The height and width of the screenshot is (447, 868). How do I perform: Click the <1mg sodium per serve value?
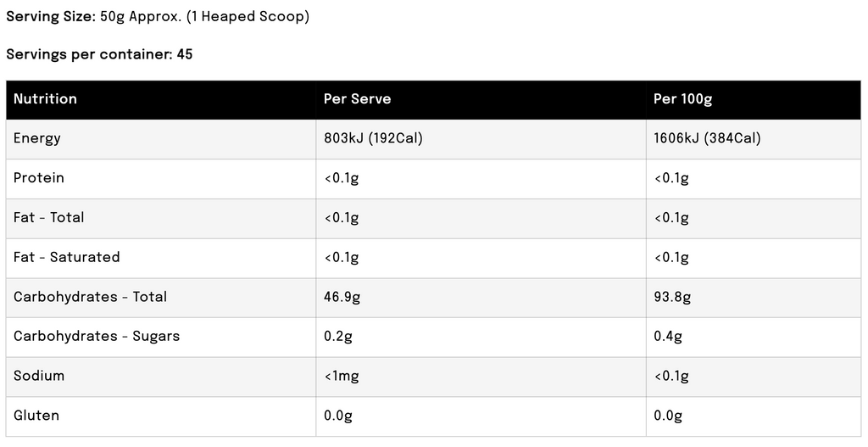point(343,376)
